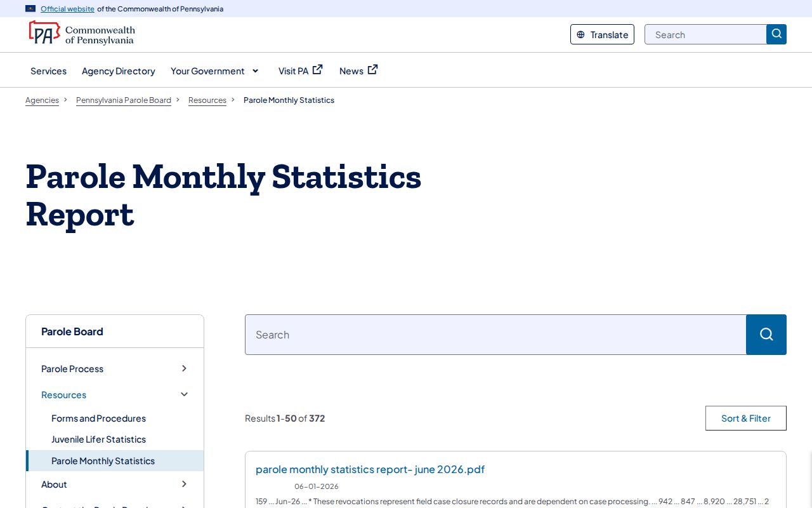Viewport: 812px width, 508px height.
Task: Open parole monthly statistics report june 2026 pdf
Action: coord(370,469)
